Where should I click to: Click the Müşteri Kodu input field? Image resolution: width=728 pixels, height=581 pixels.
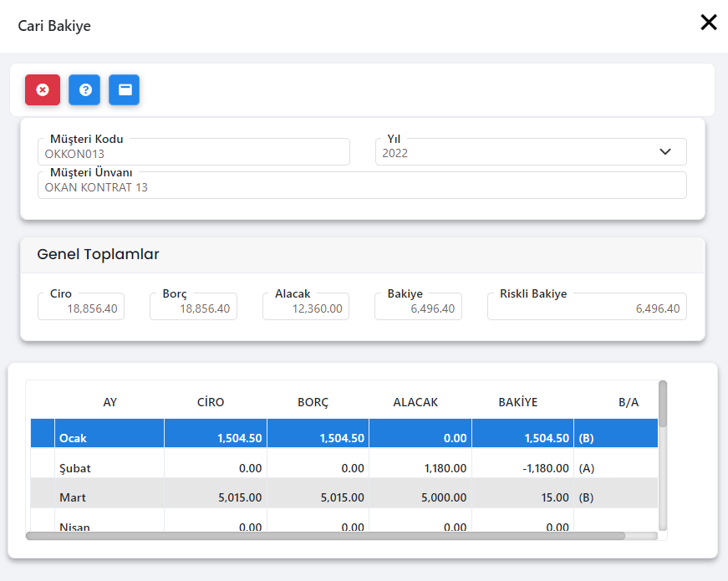pos(193,153)
